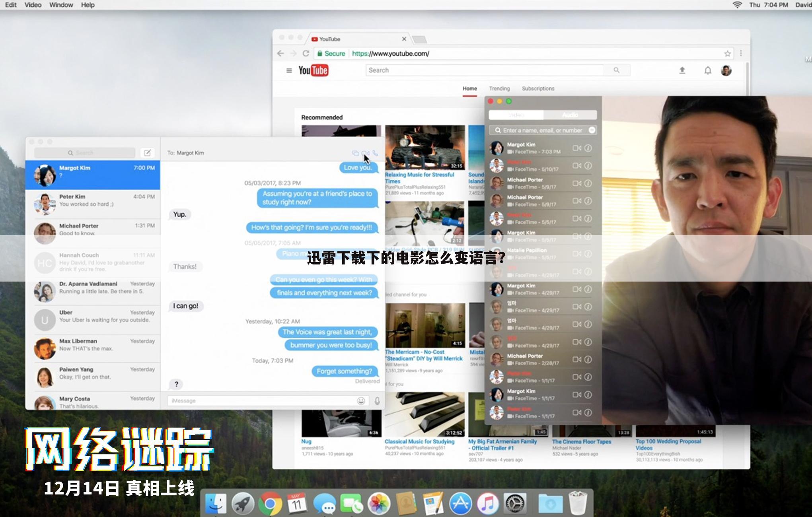Open App Store in Dock

click(x=460, y=503)
